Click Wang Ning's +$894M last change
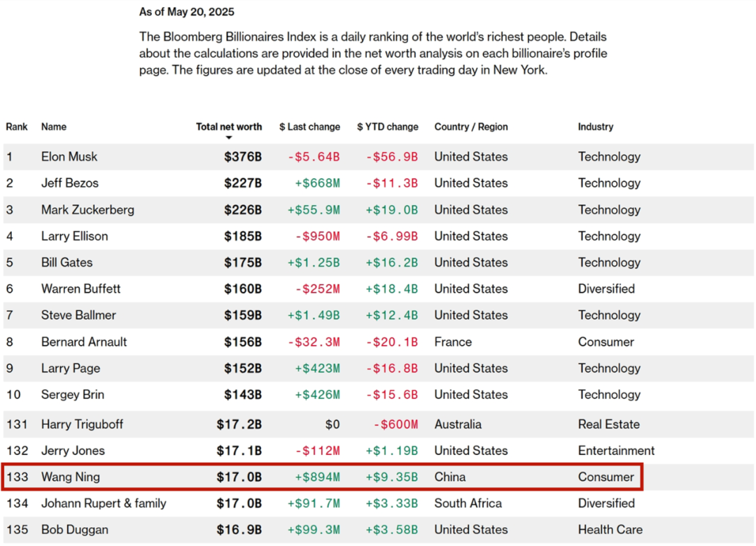 click(317, 477)
